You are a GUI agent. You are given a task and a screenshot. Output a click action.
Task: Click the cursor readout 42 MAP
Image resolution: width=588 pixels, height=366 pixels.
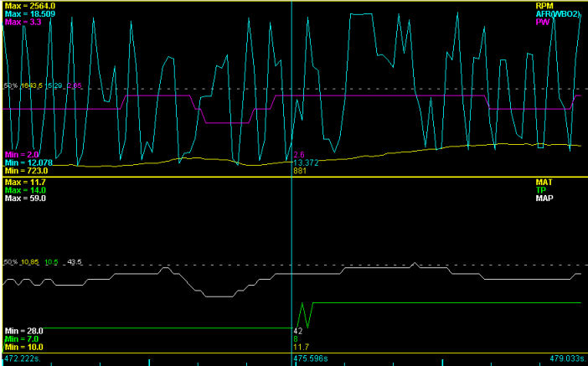tap(297, 331)
